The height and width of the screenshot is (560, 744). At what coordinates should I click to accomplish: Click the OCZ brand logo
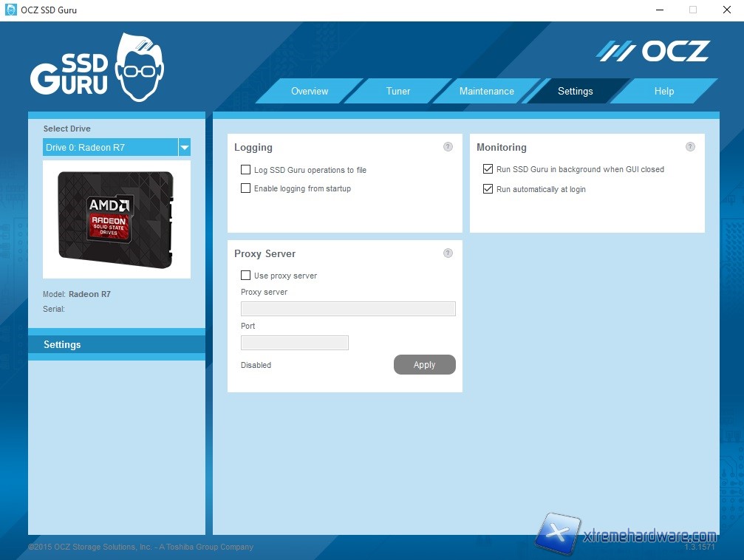pyautogui.click(x=653, y=51)
